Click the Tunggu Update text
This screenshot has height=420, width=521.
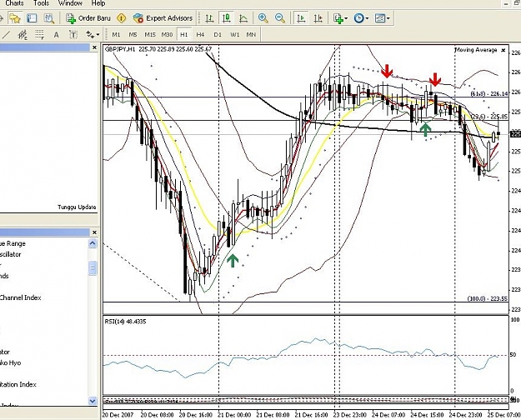click(x=77, y=207)
